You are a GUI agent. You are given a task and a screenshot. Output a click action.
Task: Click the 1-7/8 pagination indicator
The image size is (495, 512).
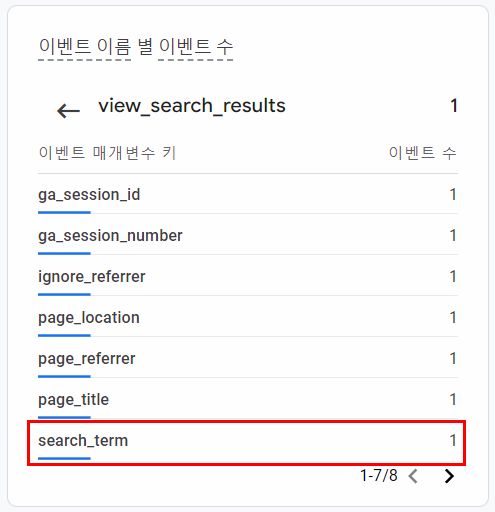[x=379, y=476]
